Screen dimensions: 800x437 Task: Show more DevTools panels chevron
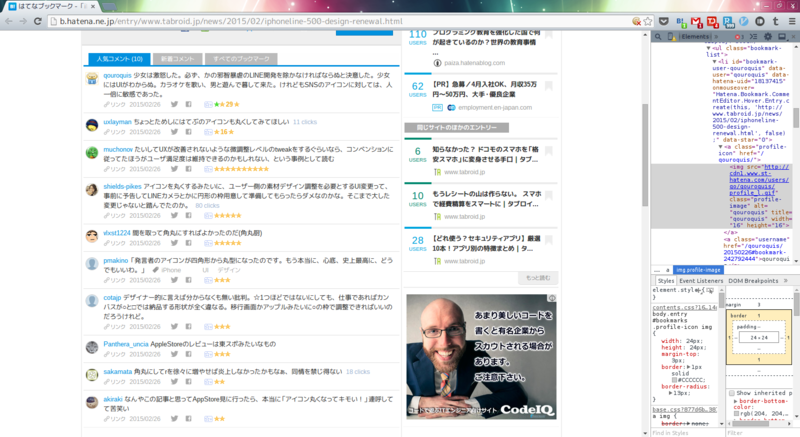click(716, 37)
